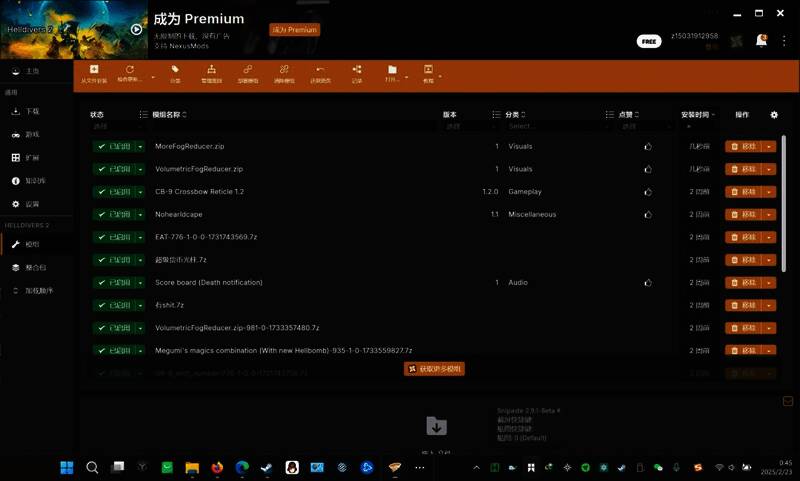Open table column settings gear icon
Screen dimensions: 800x481
[773, 115]
